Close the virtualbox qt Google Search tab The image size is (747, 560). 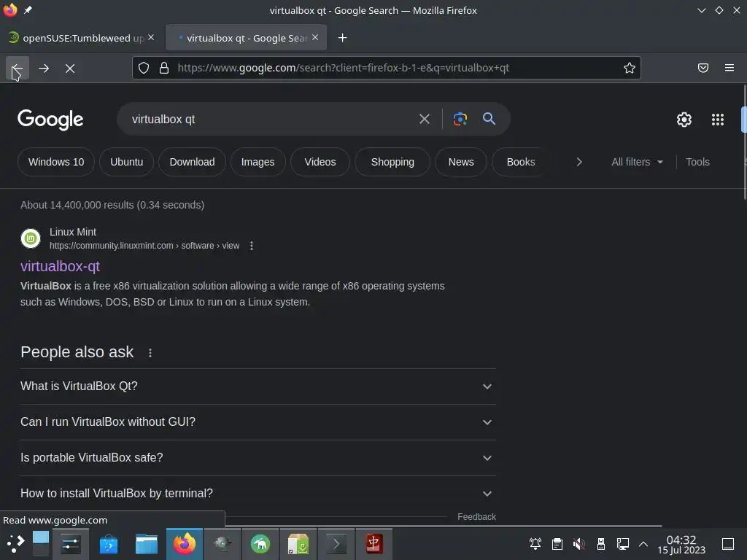[315, 37]
